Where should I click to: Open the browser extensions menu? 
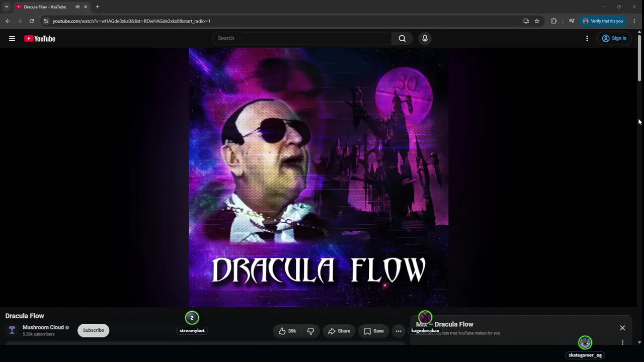tap(554, 21)
